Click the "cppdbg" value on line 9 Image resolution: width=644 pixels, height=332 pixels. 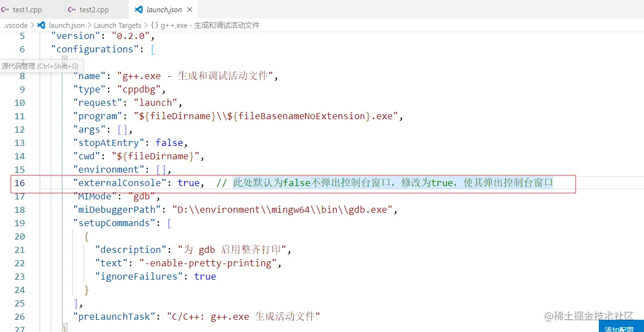click(x=139, y=90)
